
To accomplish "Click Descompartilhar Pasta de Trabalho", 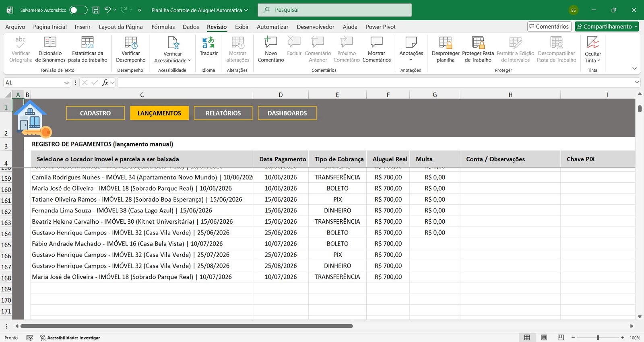I will point(557,49).
